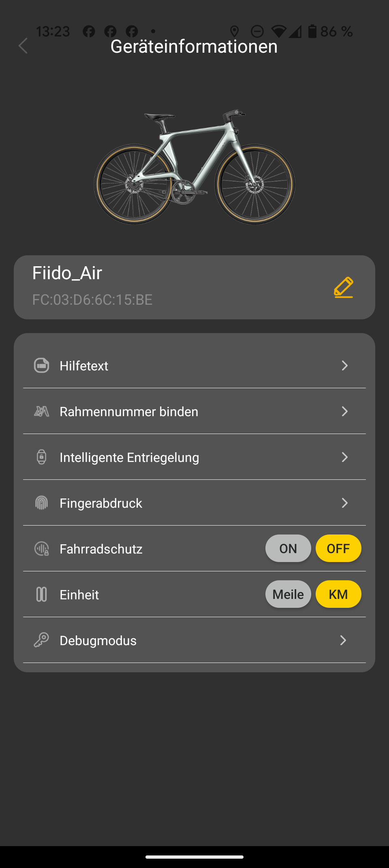Screen dimensions: 389x868
Task: Set Einheit to Meile
Action: pyautogui.click(x=288, y=594)
